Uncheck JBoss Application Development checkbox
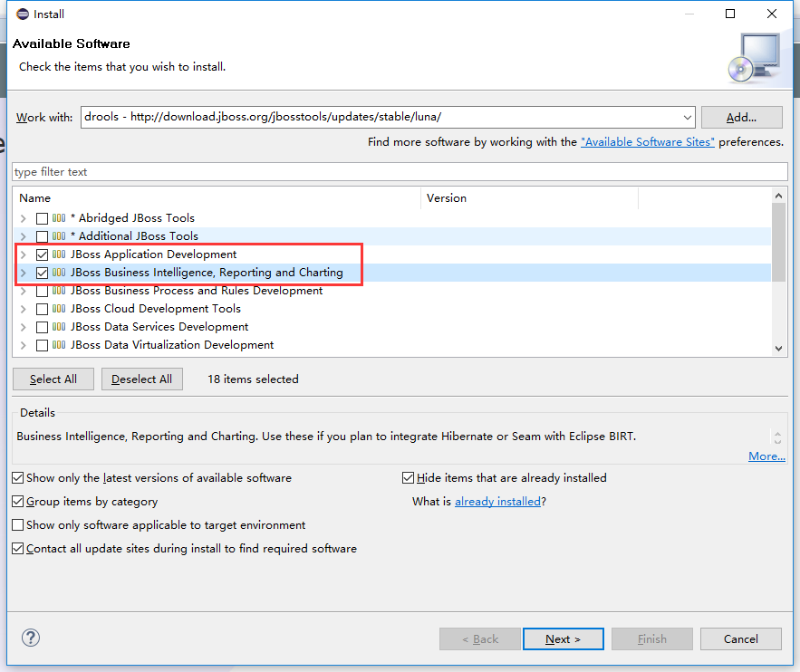The width and height of the screenshot is (800, 672). (x=43, y=254)
